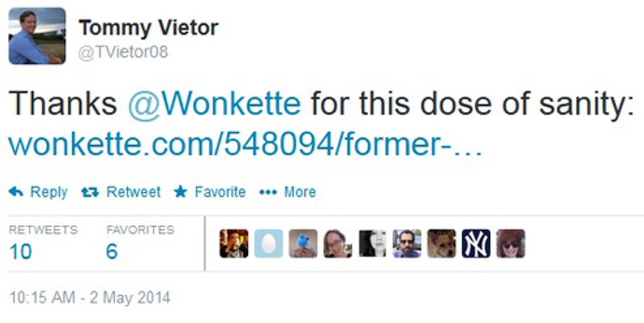Open the @TVietor08 handle

124,53
